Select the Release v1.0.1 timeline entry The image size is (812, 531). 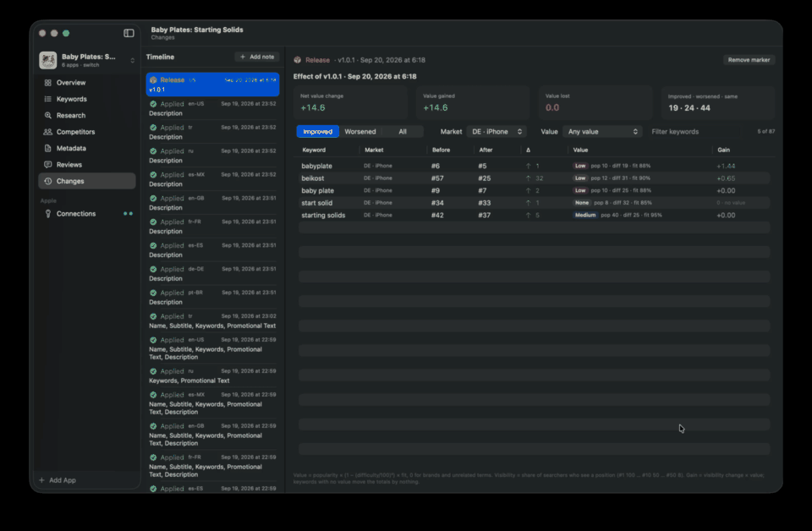(212, 85)
